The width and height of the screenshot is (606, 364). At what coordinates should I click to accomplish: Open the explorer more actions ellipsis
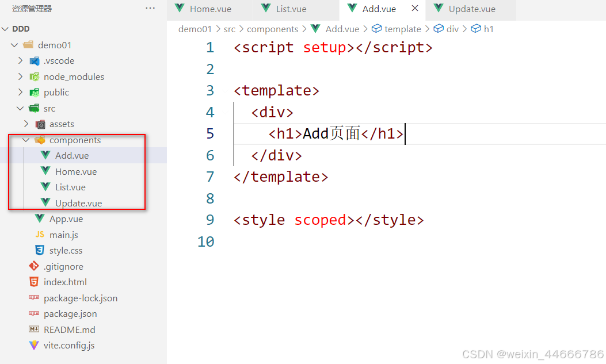pyautogui.click(x=150, y=8)
